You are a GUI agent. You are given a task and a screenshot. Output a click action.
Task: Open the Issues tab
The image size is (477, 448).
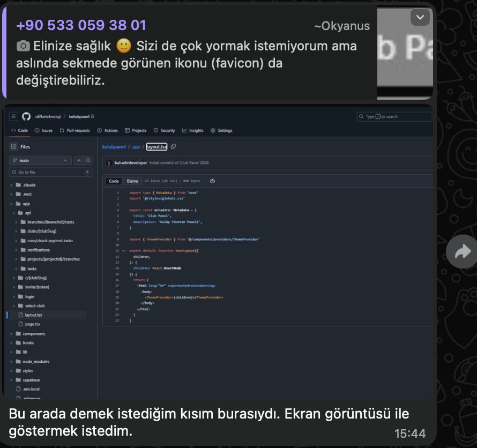43,130
